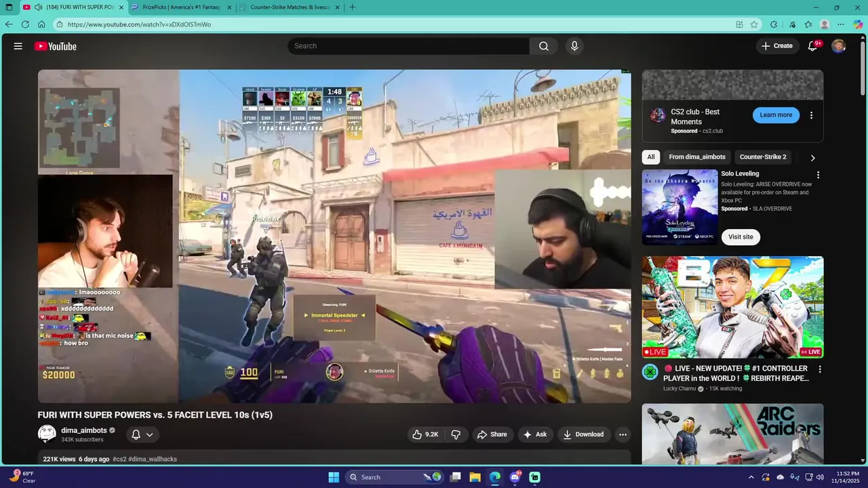This screenshot has height=488, width=868.
Task: Open the media control music icon
Action: pos(792,24)
